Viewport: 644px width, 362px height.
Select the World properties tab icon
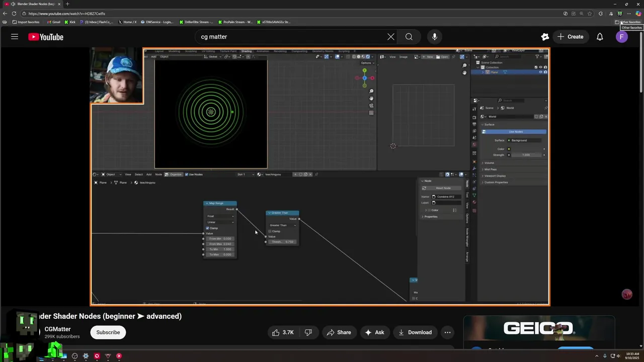[x=474, y=145]
